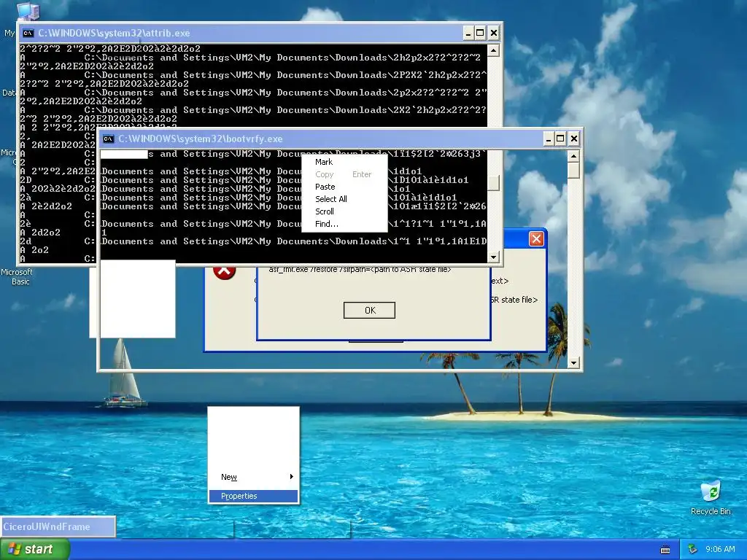Minimize the bootvrfy.exe window
Image resolution: width=747 pixels, height=560 pixels.
pyautogui.click(x=549, y=139)
